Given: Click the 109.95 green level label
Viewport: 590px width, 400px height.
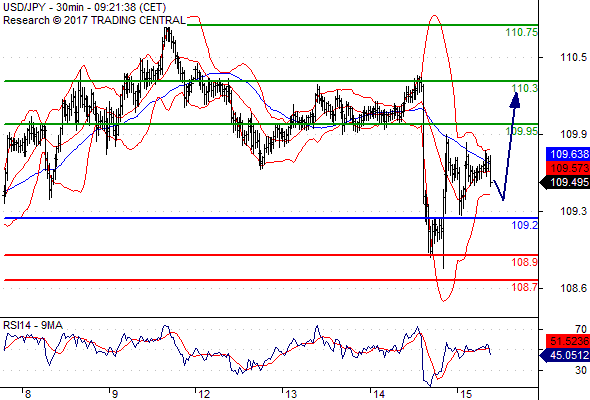Looking at the screenshot, I should tap(522, 131).
